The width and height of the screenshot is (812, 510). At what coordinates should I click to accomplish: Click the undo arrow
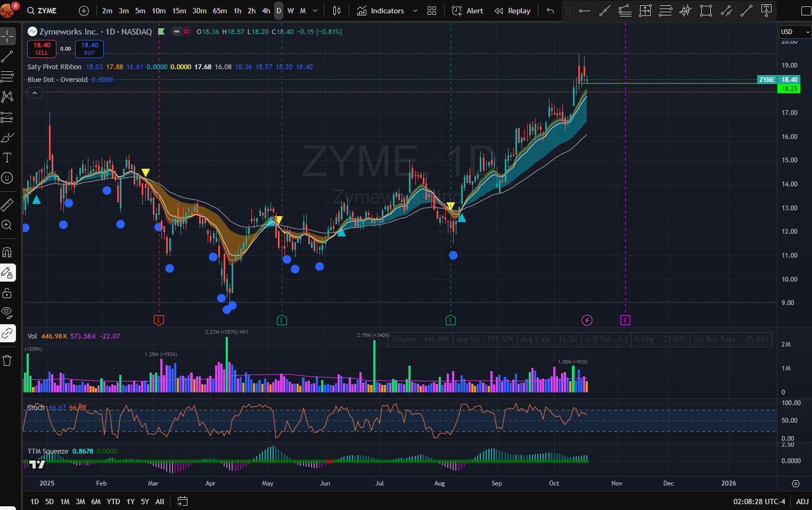tap(550, 11)
